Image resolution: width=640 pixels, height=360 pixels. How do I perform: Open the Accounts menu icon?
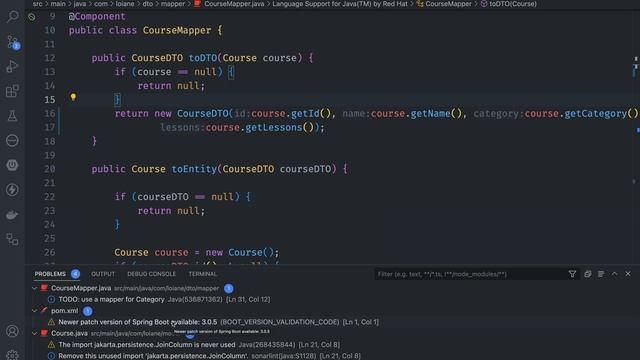pos(12,331)
